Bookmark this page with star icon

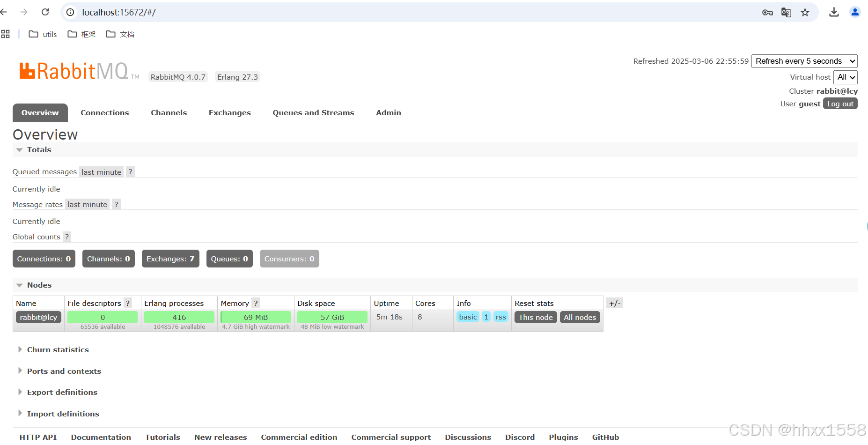[805, 13]
